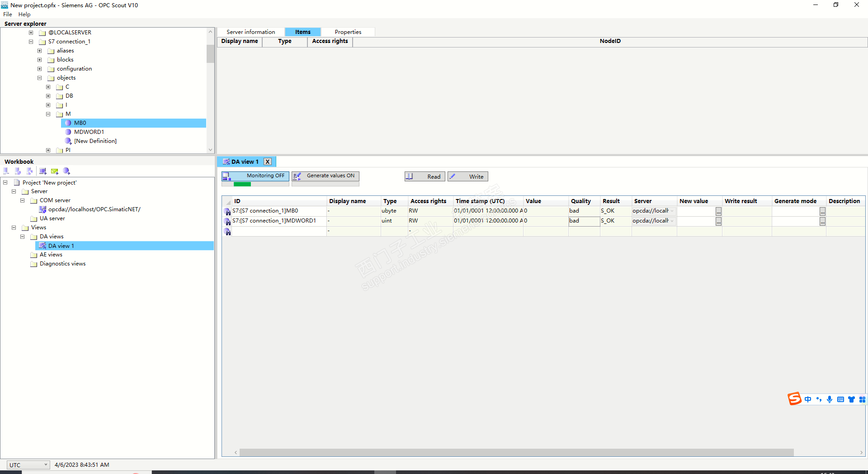Click the first server icon in the Workbook toolbar
Image resolution: width=868 pixels, height=474 pixels.
click(6, 171)
